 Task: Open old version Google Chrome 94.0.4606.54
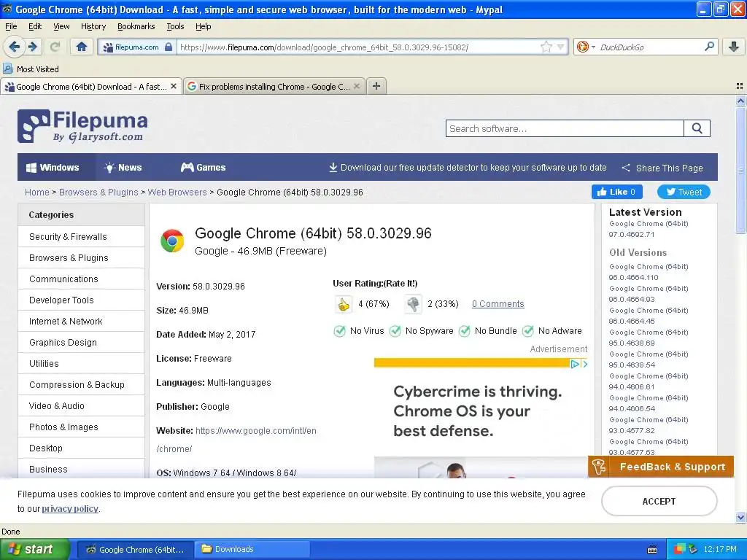pyautogui.click(x=649, y=403)
